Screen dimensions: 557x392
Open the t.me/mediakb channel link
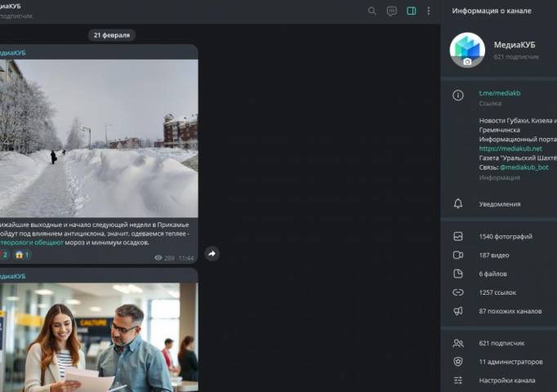[x=500, y=93]
